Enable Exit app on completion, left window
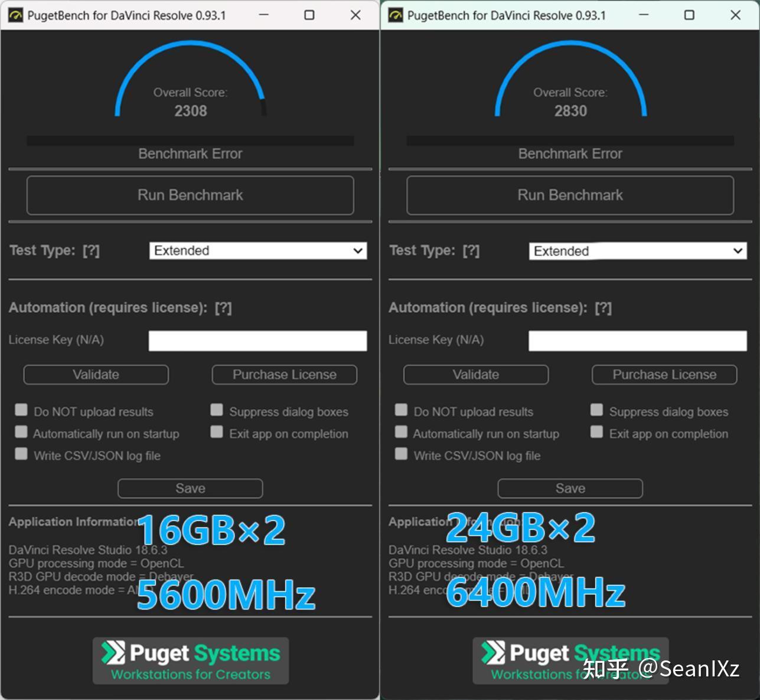This screenshot has width=760, height=700. (x=217, y=432)
